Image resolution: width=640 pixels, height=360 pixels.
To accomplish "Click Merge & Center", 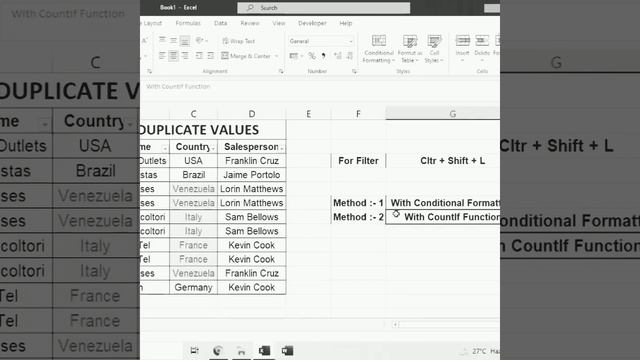I will coord(246,56).
